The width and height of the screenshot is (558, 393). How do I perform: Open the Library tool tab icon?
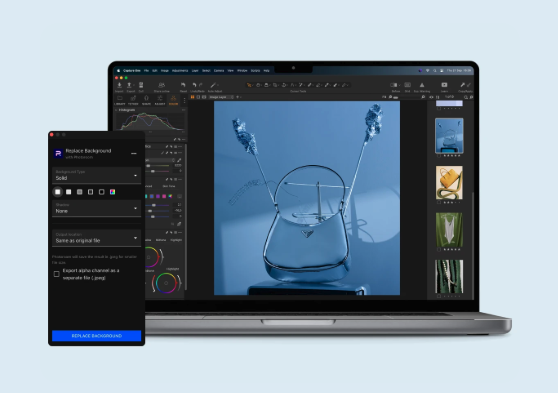pyautogui.click(x=120, y=99)
